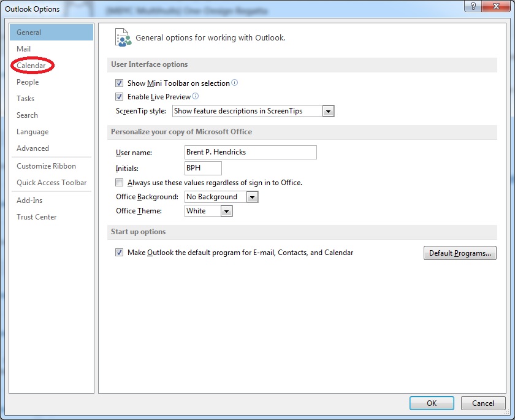This screenshot has width=515, height=420.
Task: Toggle Show Mini Toolbar on selection checkbox
Action: [x=119, y=83]
